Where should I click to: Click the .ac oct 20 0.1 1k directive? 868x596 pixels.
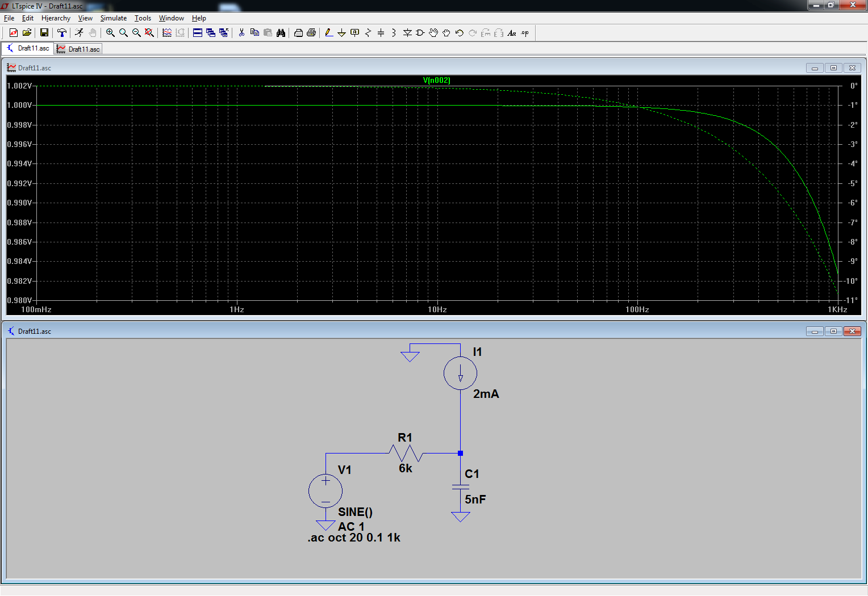pyautogui.click(x=354, y=538)
